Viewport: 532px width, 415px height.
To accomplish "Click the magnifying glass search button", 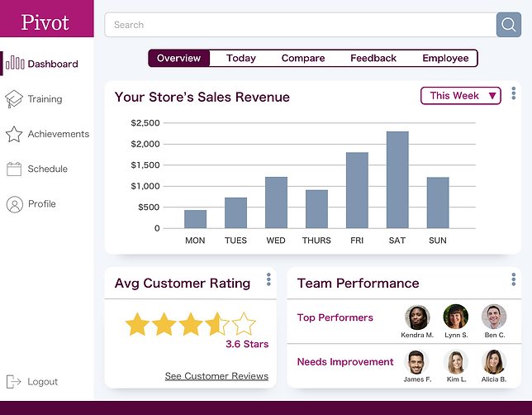I will pyautogui.click(x=508, y=25).
